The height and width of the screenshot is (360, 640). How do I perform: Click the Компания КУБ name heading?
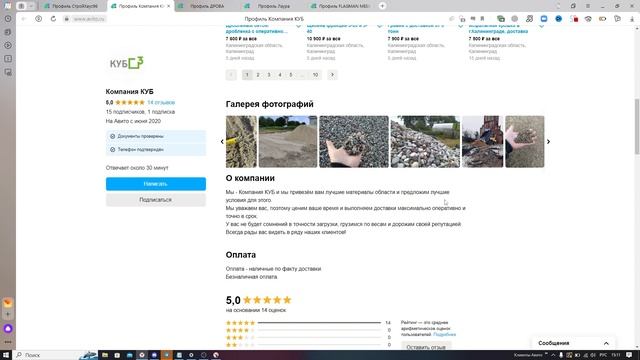pos(129,92)
